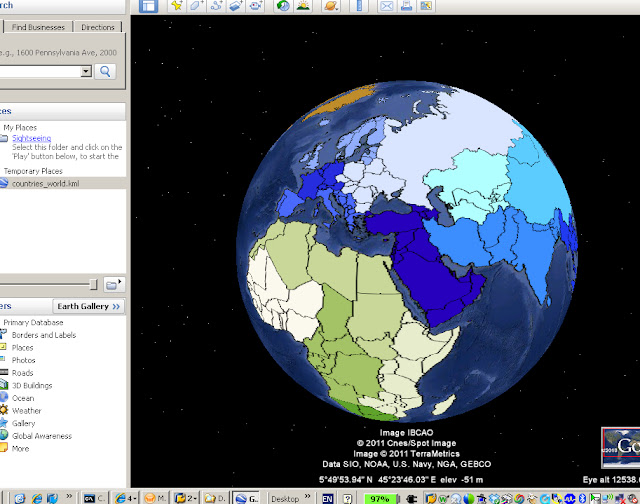This screenshot has width=640, height=504.
Task: Record a tour with the camera icon
Action: pyautogui.click(x=256, y=6)
